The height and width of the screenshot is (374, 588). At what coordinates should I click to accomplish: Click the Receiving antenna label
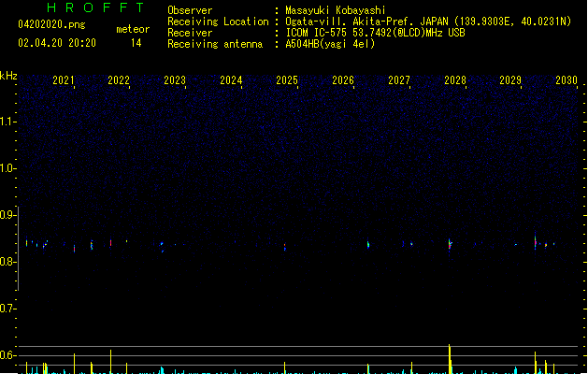(x=215, y=44)
